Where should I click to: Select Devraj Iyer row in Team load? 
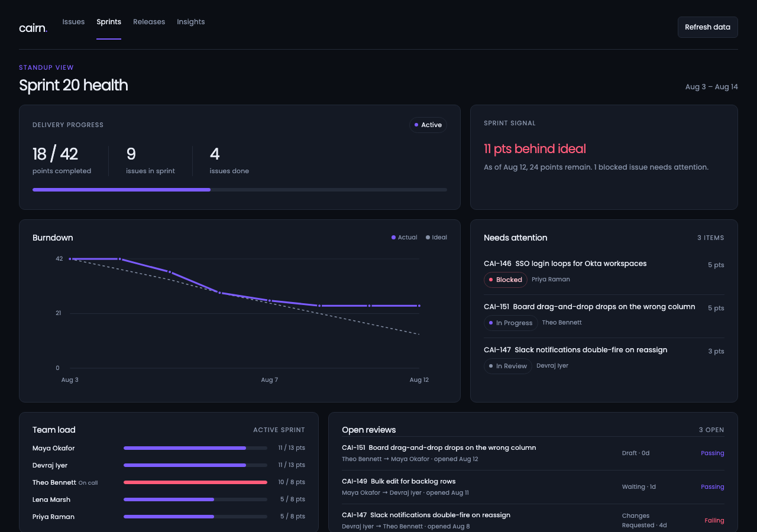pyautogui.click(x=169, y=465)
